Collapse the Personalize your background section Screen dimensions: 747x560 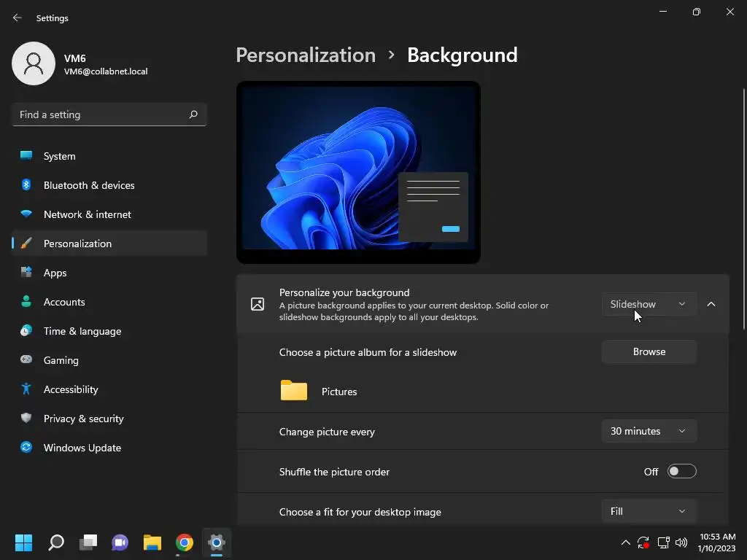pos(711,304)
